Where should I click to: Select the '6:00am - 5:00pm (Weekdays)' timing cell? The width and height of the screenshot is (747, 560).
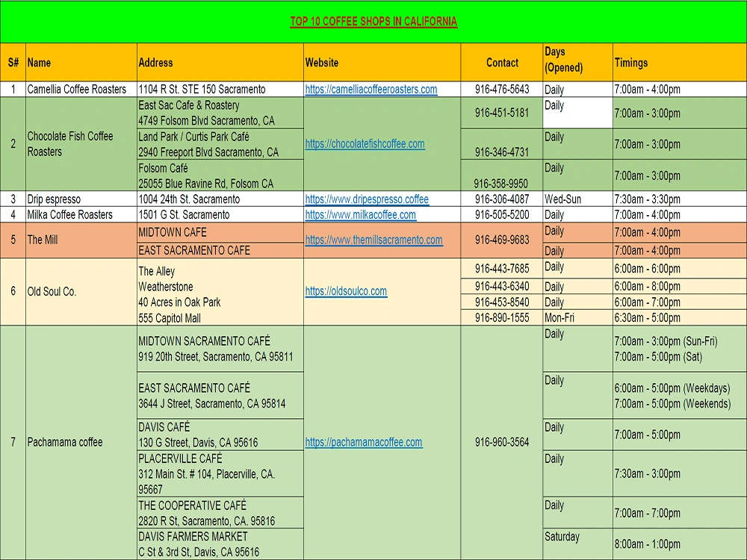(x=680, y=396)
